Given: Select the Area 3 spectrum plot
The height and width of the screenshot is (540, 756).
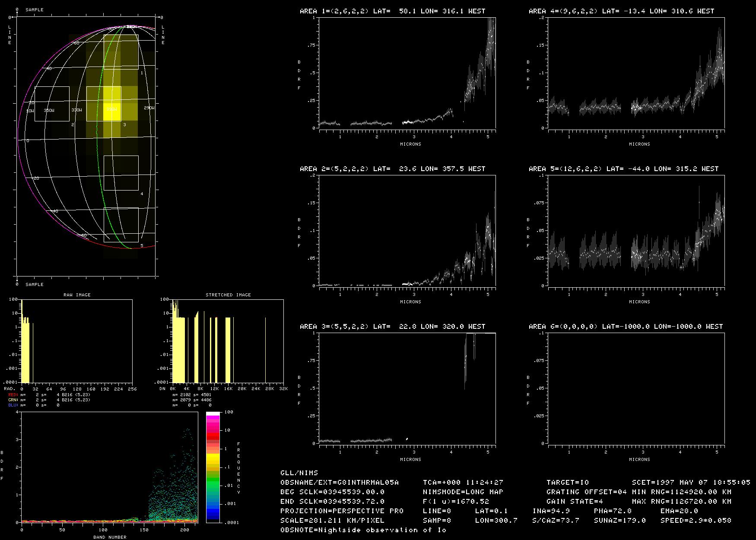Looking at the screenshot, I should click(407, 388).
